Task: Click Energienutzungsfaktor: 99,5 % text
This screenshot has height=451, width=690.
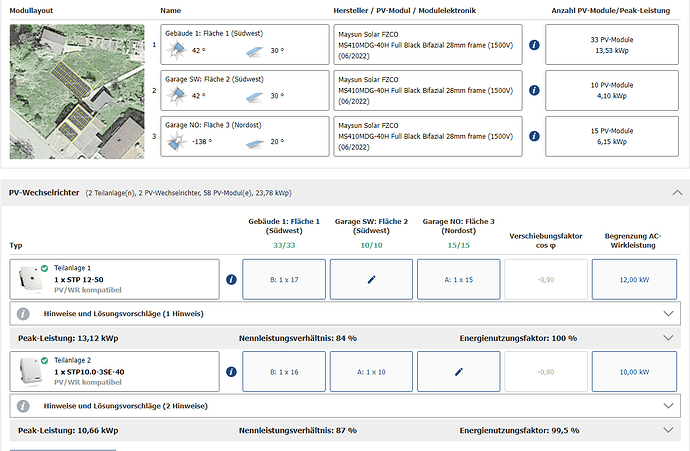Action: coord(519,431)
